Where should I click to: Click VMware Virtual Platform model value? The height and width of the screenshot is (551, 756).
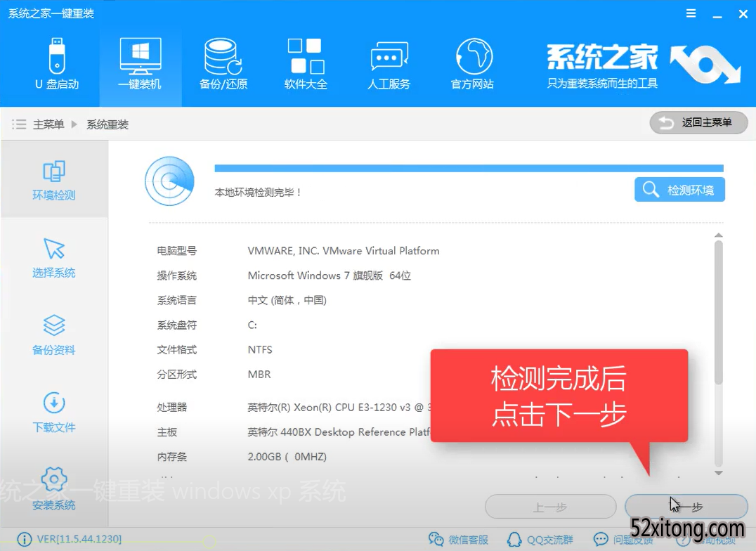tap(344, 251)
